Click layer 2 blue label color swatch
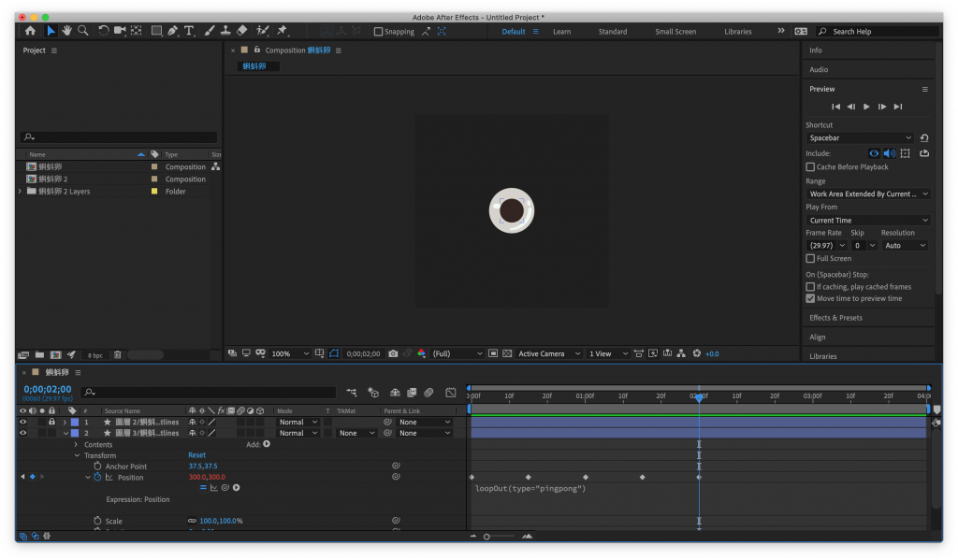Image resolution: width=958 pixels, height=560 pixels. pyautogui.click(x=75, y=433)
